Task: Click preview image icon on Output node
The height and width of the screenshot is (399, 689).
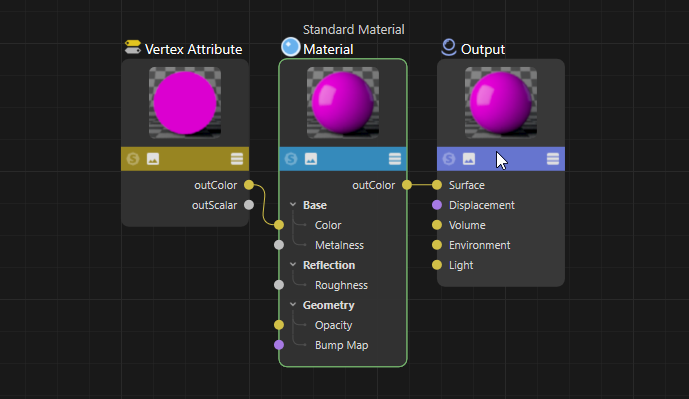Action: [x=469, y=159]
